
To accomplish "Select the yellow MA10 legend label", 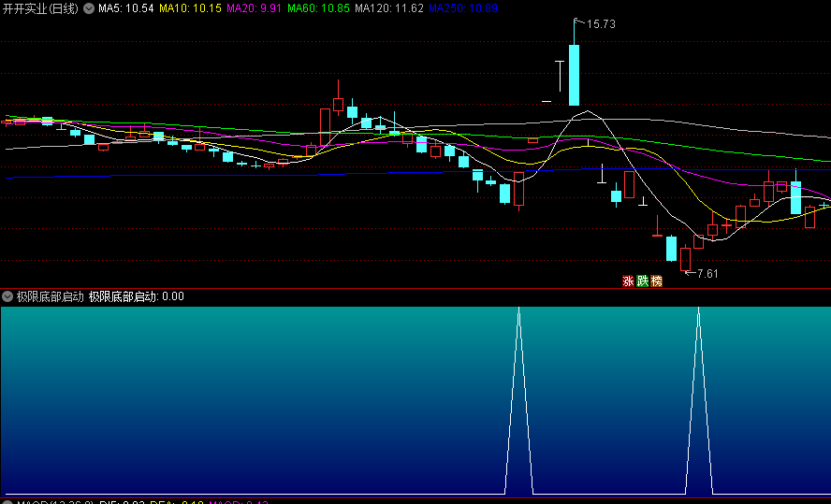I will point(190,8).
